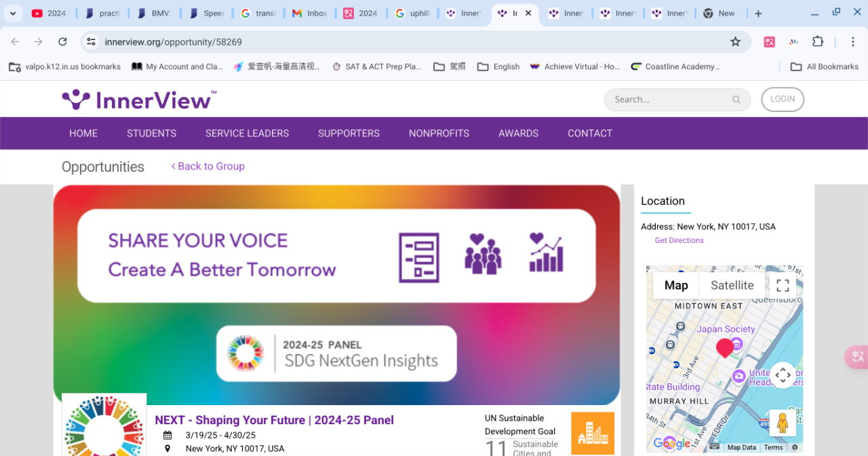868x456 pixels.
Task: Click the people with heart banner icon
Action: tap(483, 254)
